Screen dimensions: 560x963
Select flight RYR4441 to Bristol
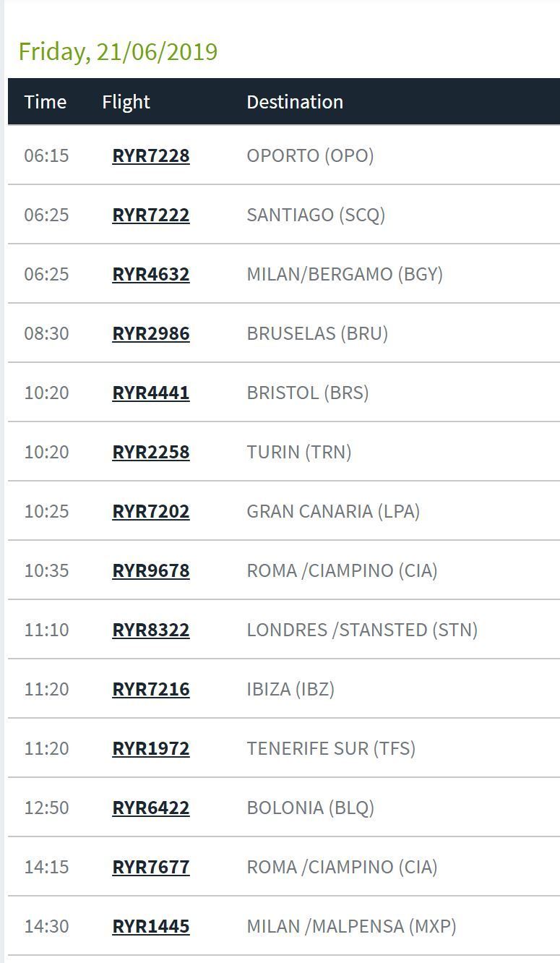pos(151,393)
